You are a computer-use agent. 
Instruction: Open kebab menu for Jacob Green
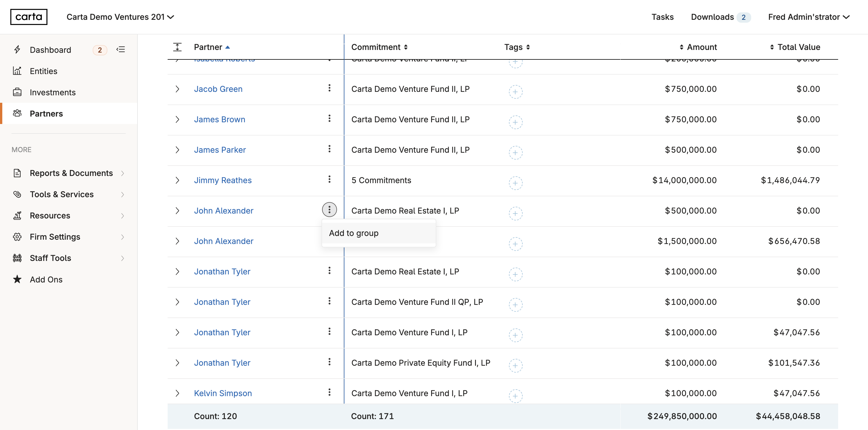pyautogui.click(x=329, y=88)
